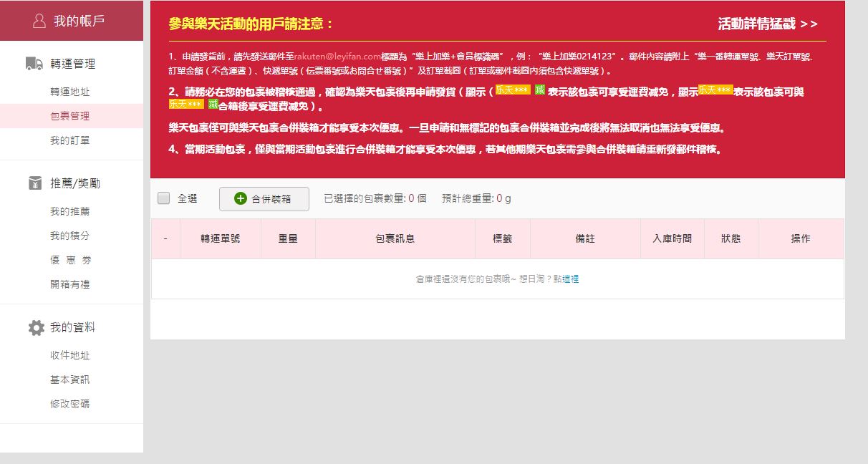Click the rakuten@leyifan.com email address text
The image size is (868, 464).
click(x=338, y=55)
